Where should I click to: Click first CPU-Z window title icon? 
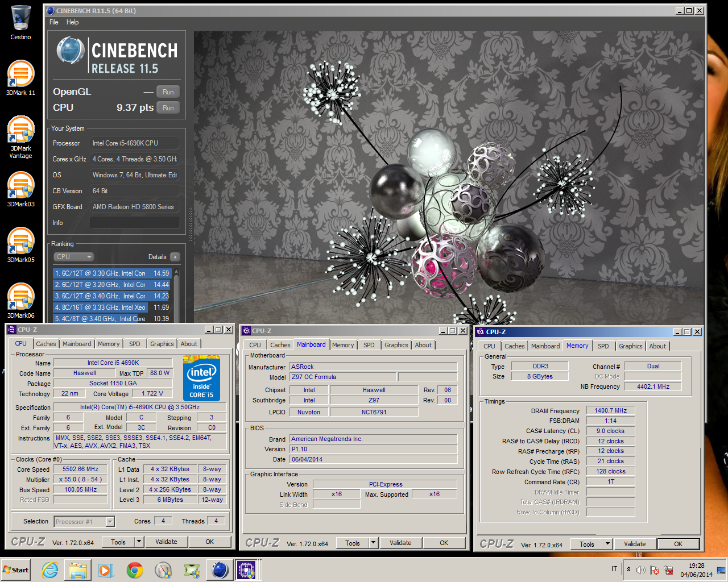[x=12, y=330]
